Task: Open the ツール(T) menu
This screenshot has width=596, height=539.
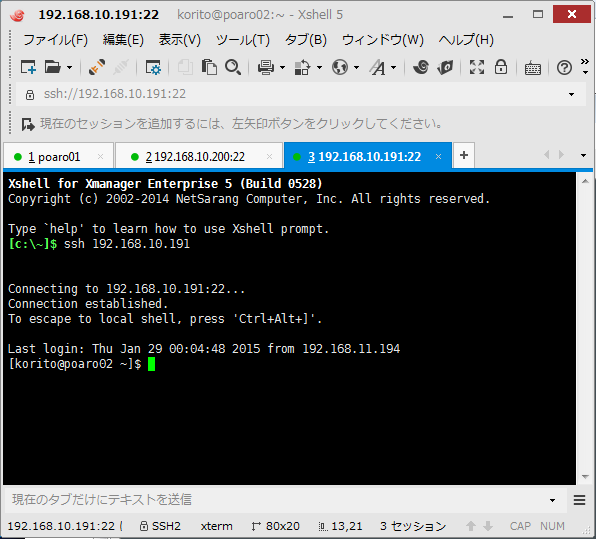Action: click(x=243, y=40)
